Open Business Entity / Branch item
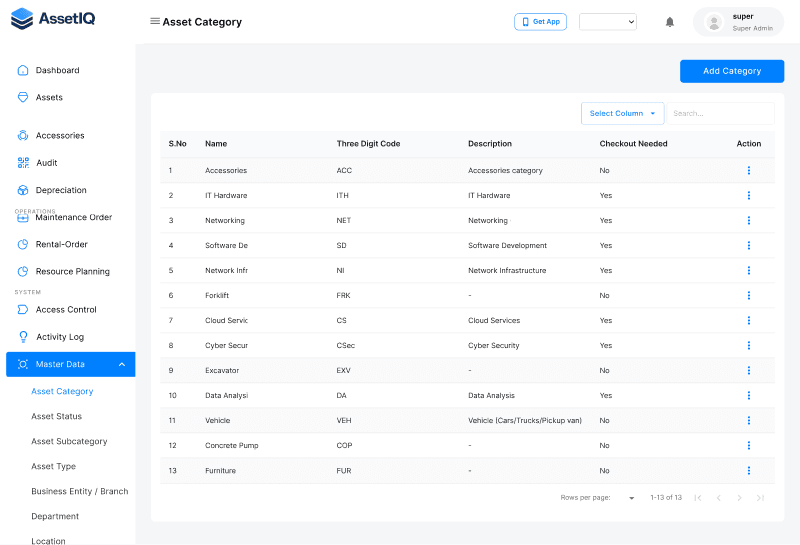Screen dimensions: 800x545 (x=80, y=491)
